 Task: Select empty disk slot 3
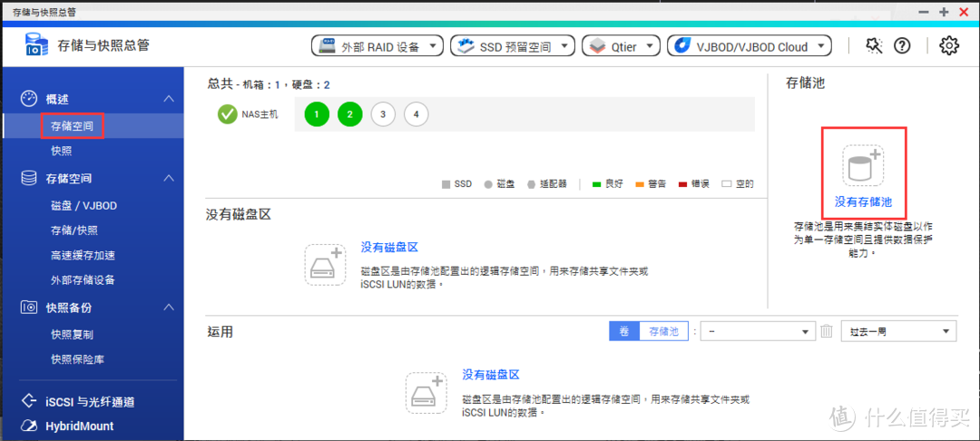[x=383, y=114]
